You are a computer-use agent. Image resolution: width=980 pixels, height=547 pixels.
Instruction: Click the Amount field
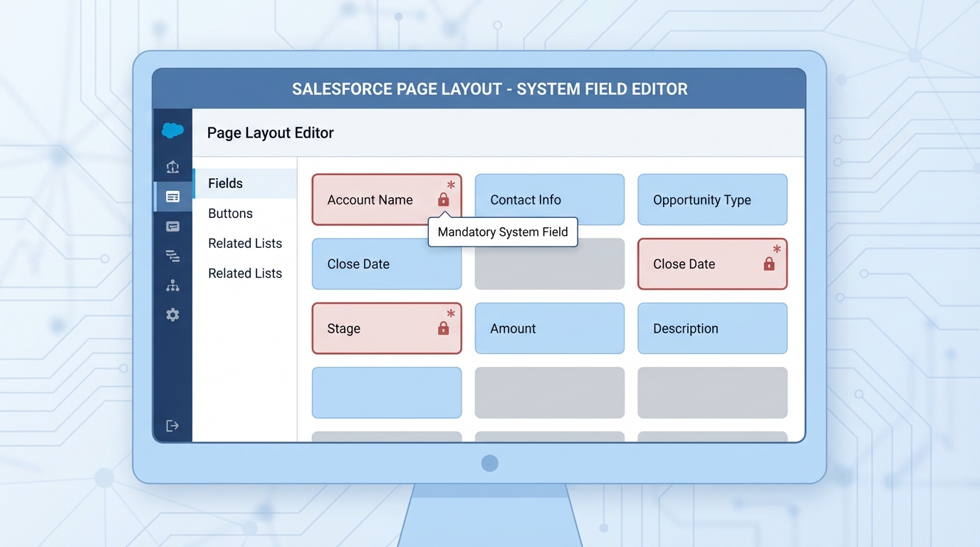tap(549, 328)
